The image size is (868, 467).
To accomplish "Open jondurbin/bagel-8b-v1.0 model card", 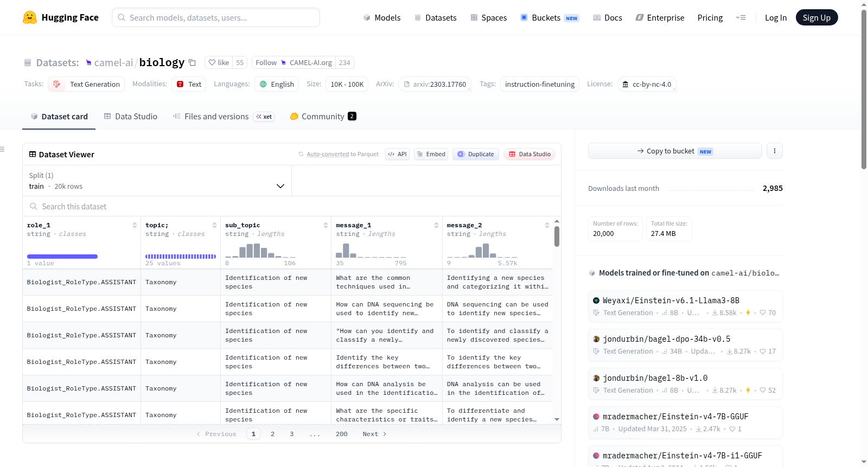I will point(685,383).
